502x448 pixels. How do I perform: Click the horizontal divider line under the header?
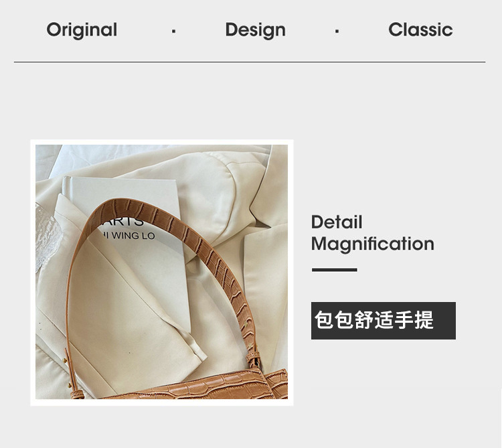coord(250,62)
